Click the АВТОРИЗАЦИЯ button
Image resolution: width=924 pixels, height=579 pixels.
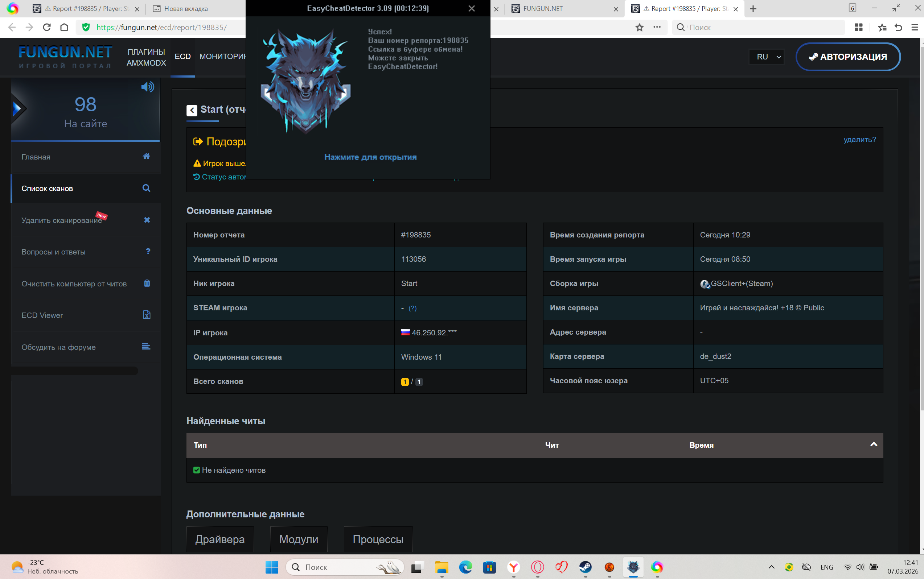click(848, 57)
